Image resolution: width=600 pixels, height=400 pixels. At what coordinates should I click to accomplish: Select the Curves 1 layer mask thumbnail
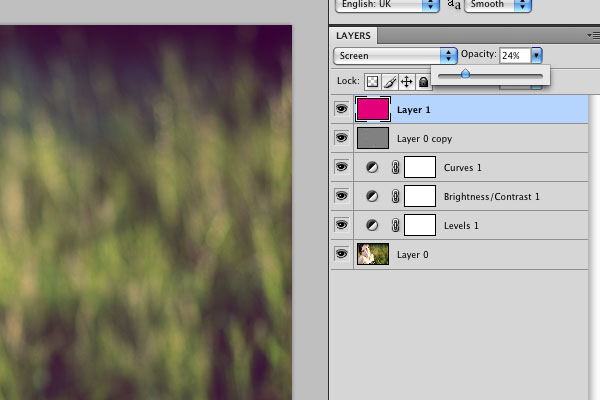pos(420,168)
